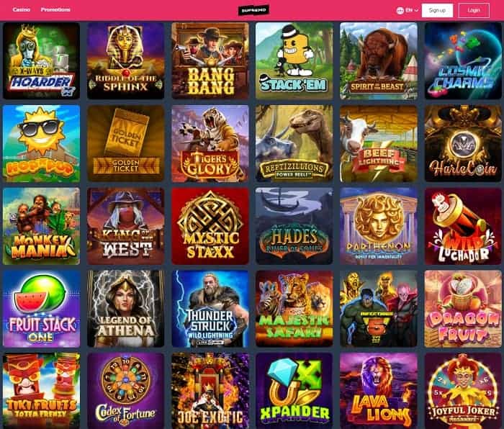Open the Golden Ticket slot
Viewport: 504px width, 429px height.
[126, 144]
